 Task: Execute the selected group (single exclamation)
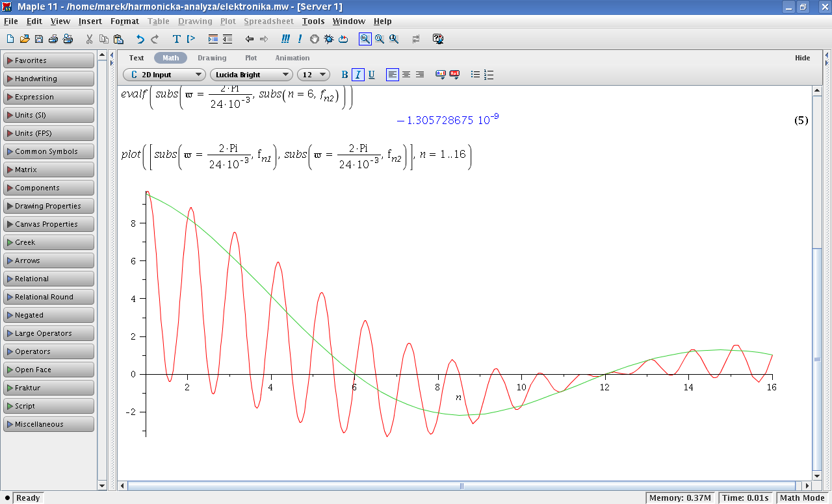point(300,39)
